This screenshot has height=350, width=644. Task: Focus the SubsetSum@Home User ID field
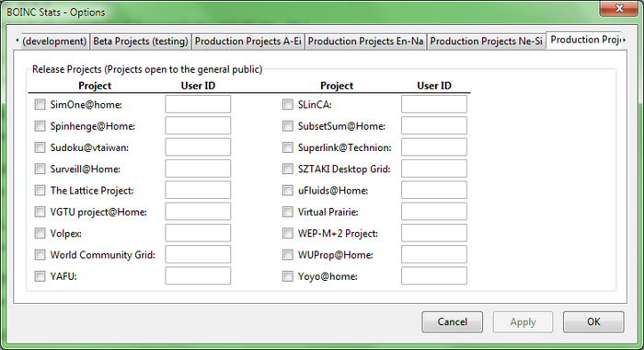coord(434,125)
